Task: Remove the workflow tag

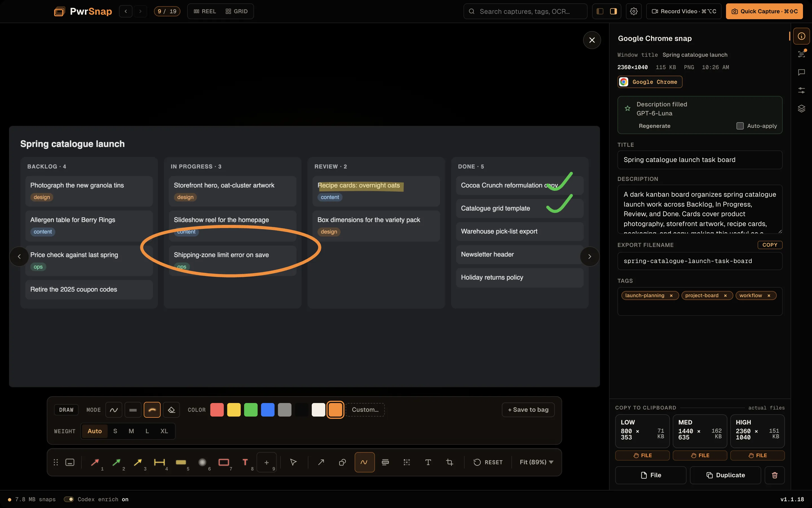Action: [x=769, y=296]
